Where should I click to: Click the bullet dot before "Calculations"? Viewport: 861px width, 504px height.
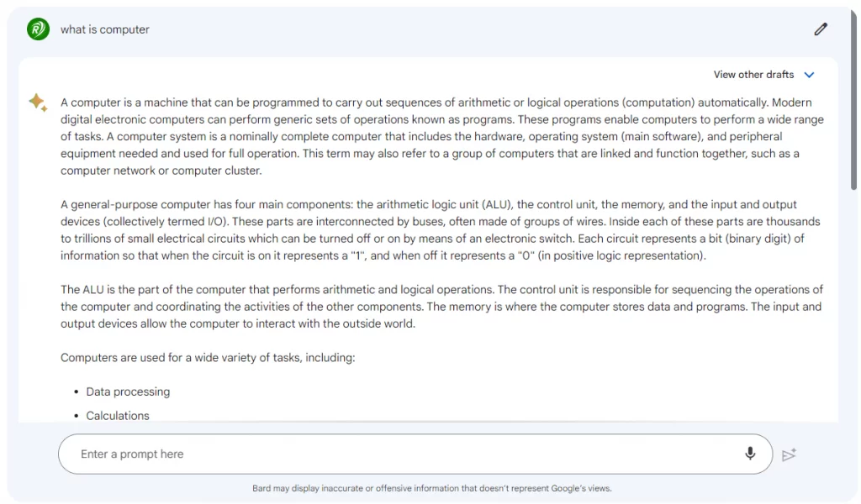coord(75,416)
